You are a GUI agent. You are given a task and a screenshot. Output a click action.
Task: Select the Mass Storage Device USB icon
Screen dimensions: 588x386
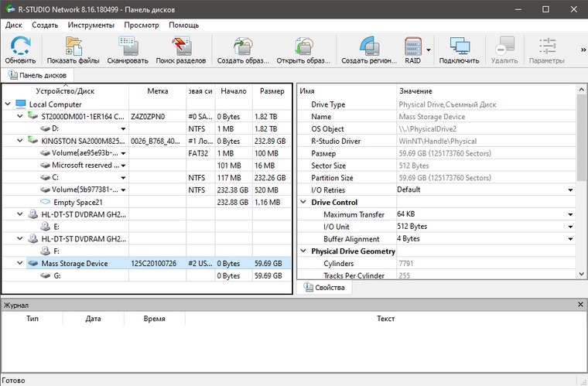tap(33, 263)
